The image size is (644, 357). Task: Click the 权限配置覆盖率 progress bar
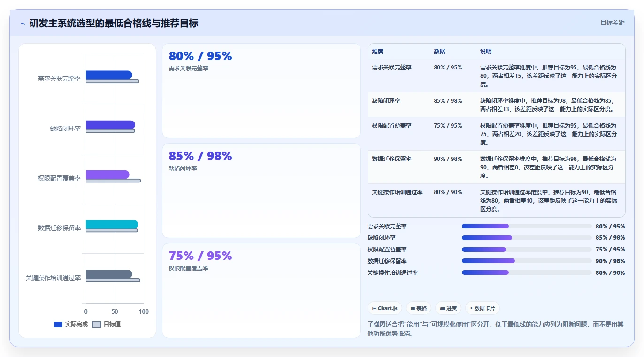coord(527,250)
